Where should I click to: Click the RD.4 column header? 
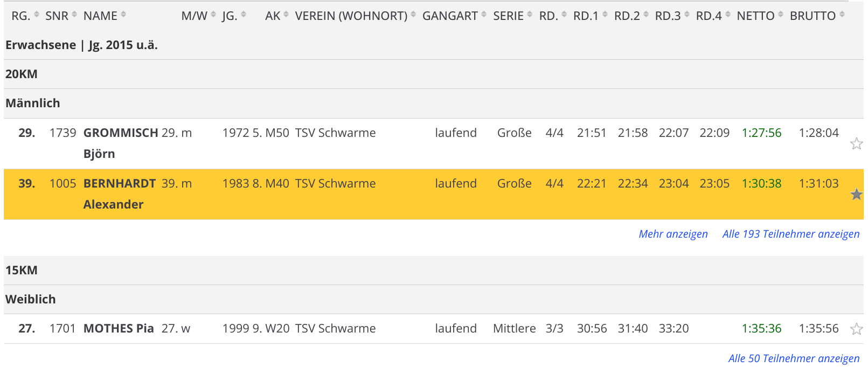[x=709, y=16]
